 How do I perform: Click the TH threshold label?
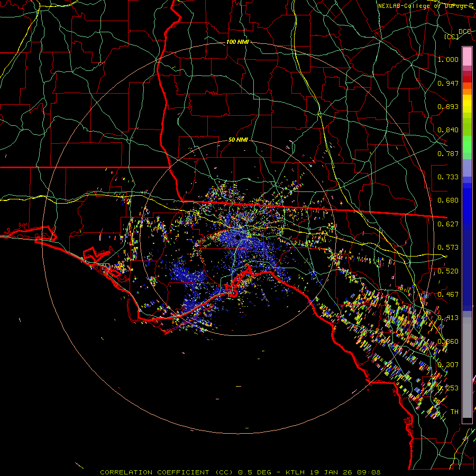[x=454, y=412]
